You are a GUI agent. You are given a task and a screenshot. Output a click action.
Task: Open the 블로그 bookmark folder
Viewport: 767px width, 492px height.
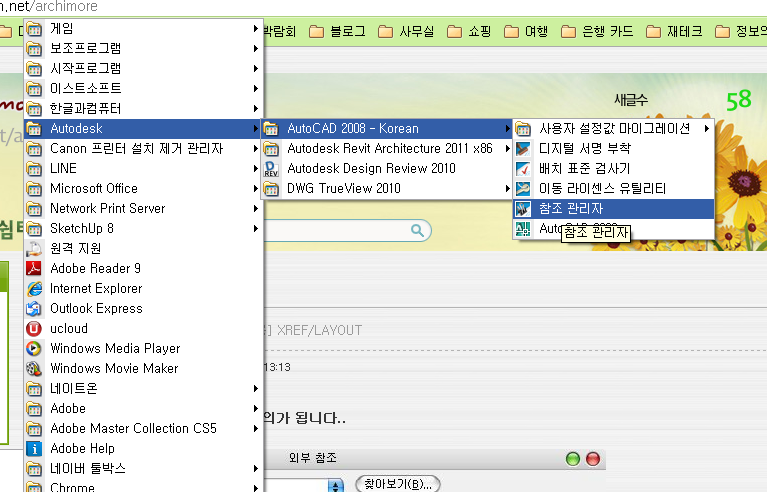coord(338,32)
